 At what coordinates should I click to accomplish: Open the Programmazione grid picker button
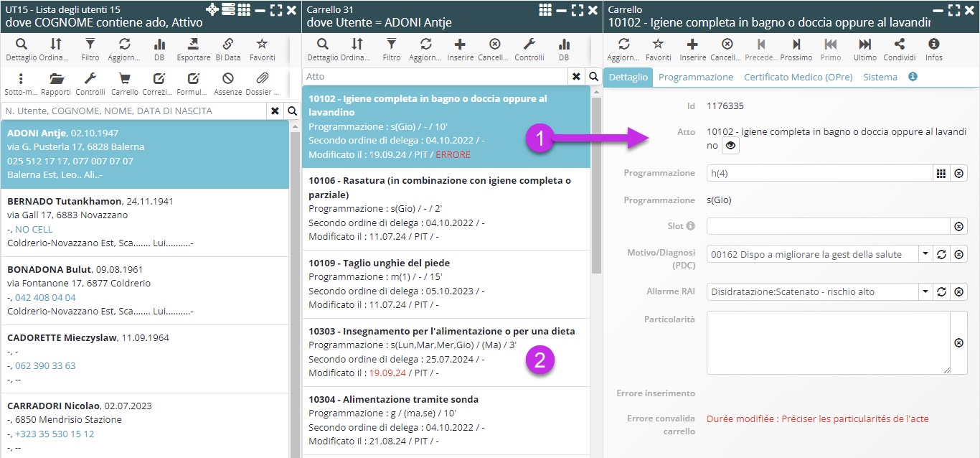pos(941,173)
